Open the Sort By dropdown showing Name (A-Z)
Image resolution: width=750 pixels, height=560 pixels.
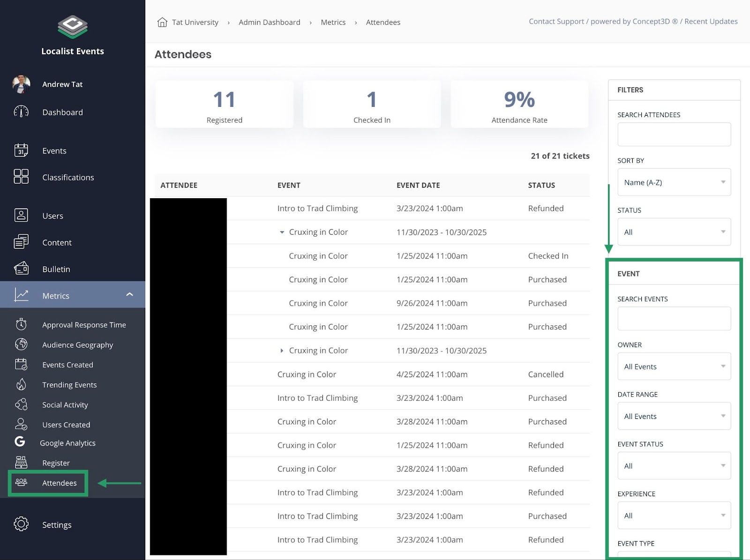[674, 182]
